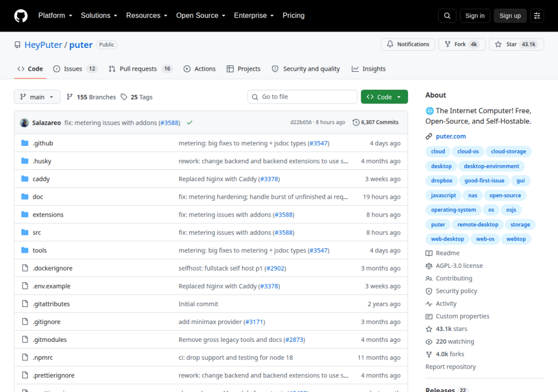Viewport: 558px width, 392px height.
Task: Click the .dockerignore file icon
Action: 25,268
